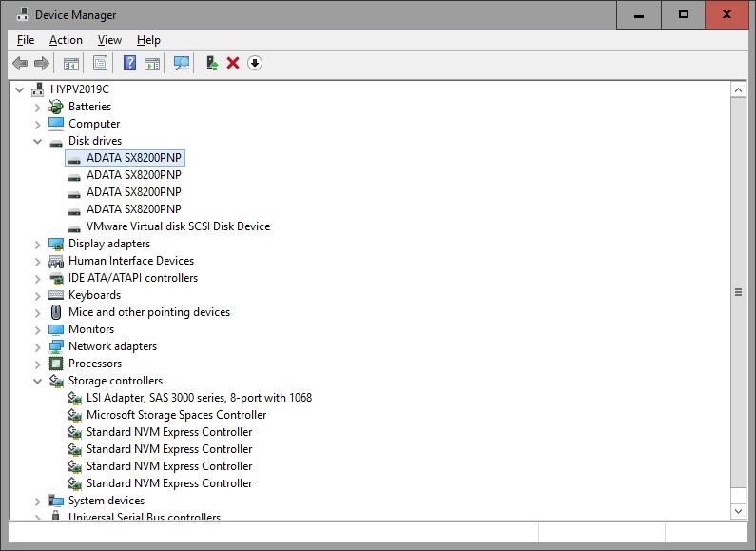Click the Display adapters icon
The width and height of the screenshot is (756, 551).
coord(56,245)
